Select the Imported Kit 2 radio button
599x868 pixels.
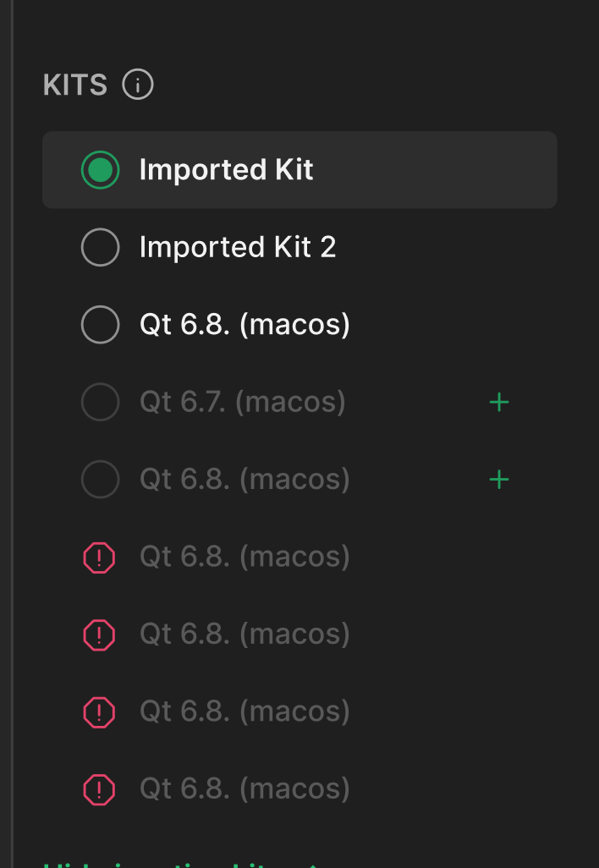100,248
